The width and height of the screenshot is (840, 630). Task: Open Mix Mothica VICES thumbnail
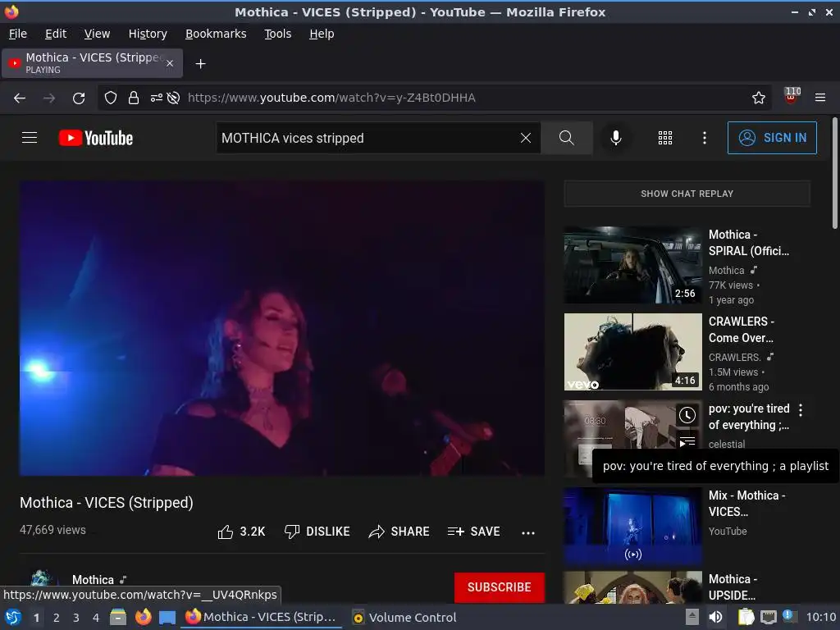click(x=632, y=526)
